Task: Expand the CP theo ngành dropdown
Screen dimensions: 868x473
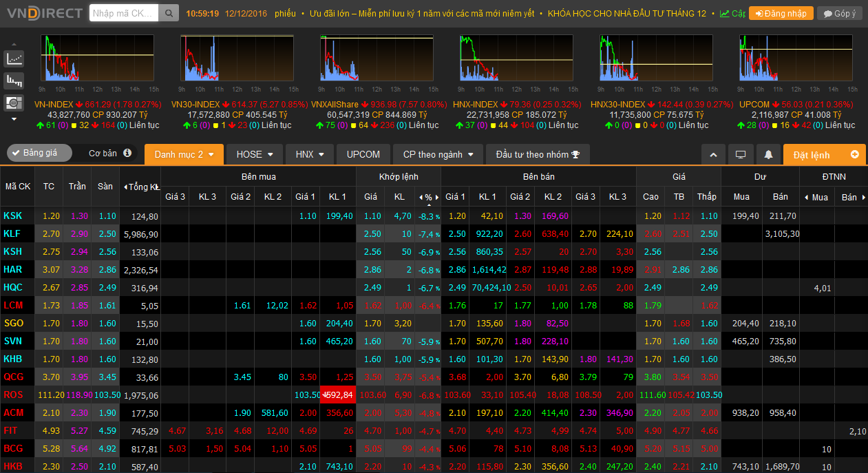Action: 438,155
